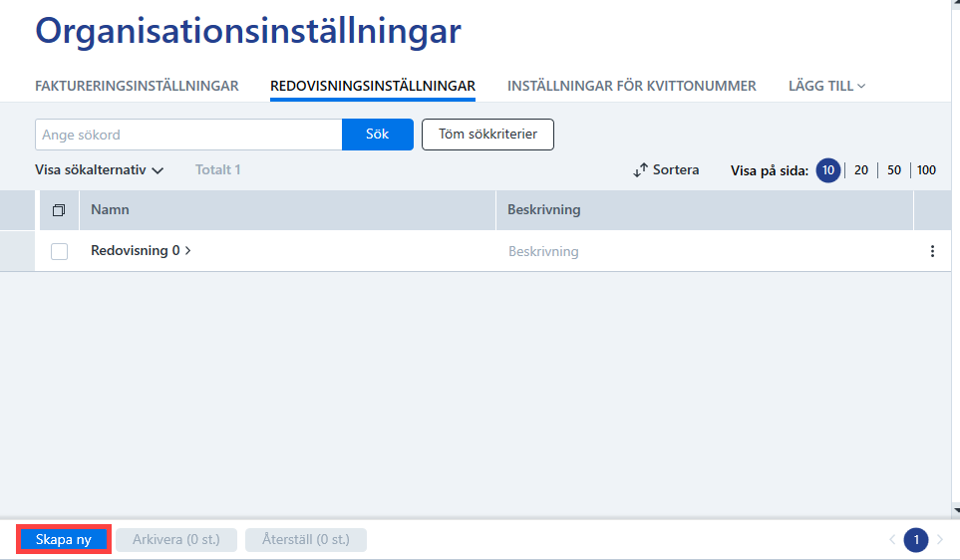Open the Redovisning 0 row chevron
Viewport: 960px width, 560px height.
[x=188, y=250]
